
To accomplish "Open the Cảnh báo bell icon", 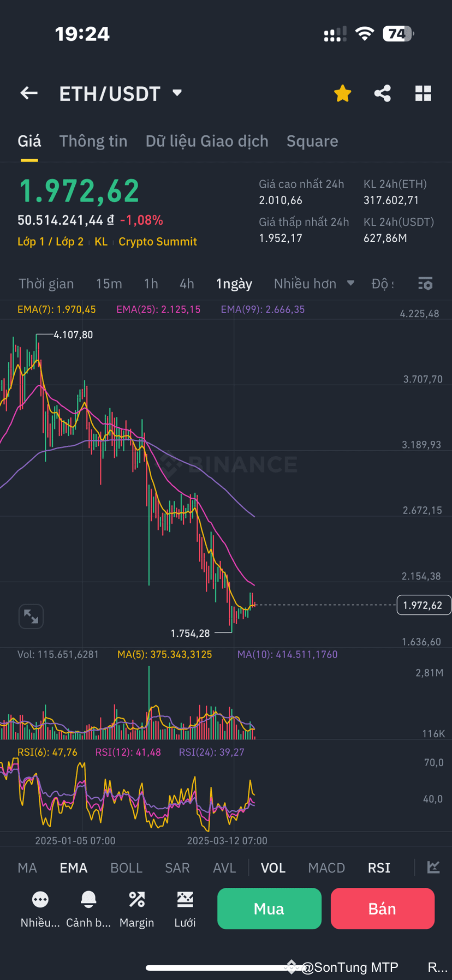I will pyautogui.click(x=88, y=899).
